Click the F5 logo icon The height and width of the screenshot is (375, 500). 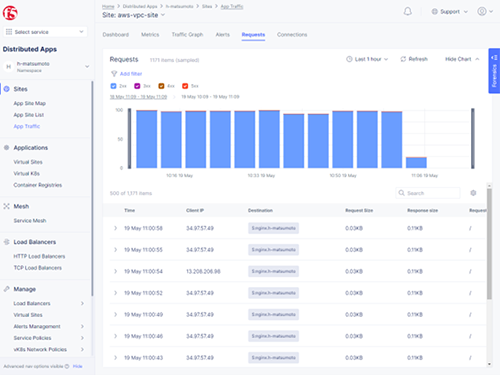point(10,13)
